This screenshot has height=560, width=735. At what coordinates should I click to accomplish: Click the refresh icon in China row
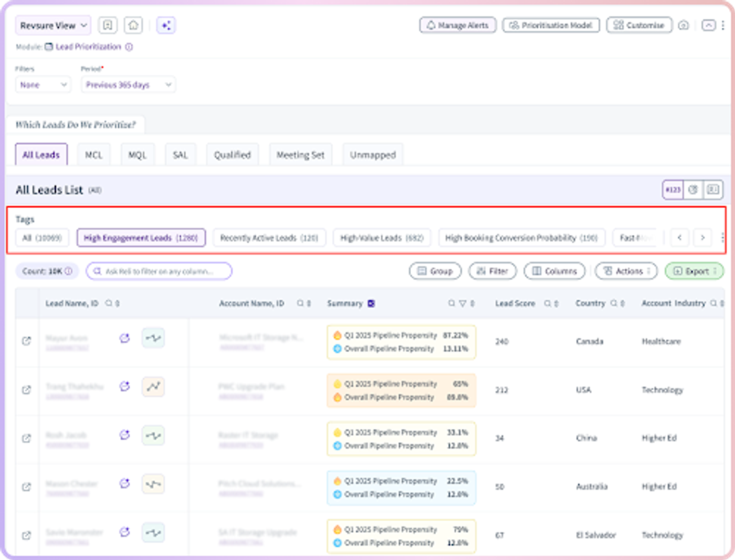click(124, 435)
